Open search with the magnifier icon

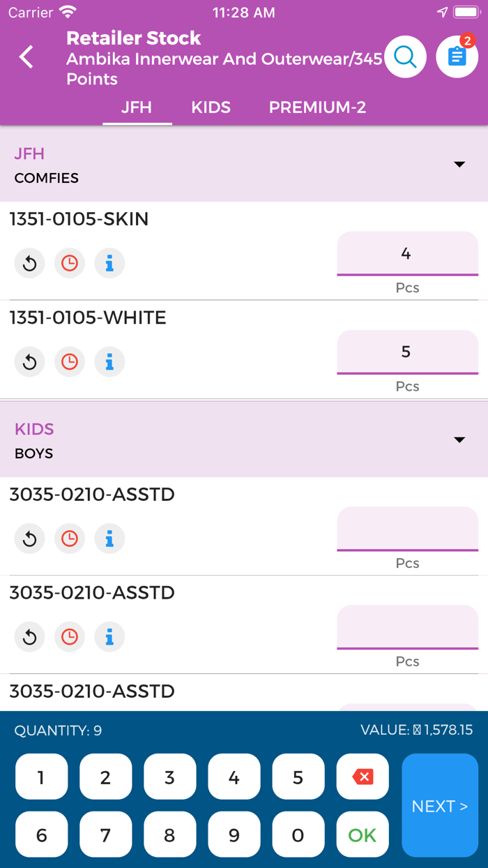pos(405,57)
